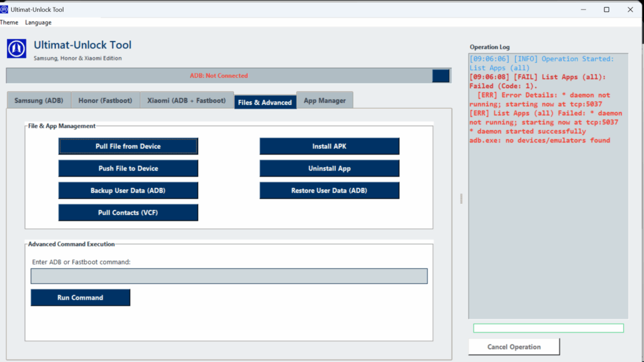The image size is (644, 362).
Task: Select the App Manager tab
Action: tap(325, 101)
